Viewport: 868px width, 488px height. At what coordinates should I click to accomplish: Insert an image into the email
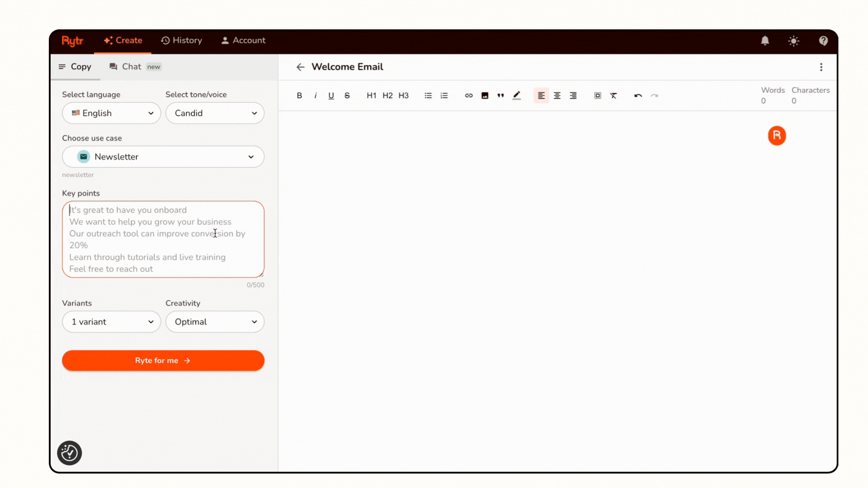click(485, 95)
